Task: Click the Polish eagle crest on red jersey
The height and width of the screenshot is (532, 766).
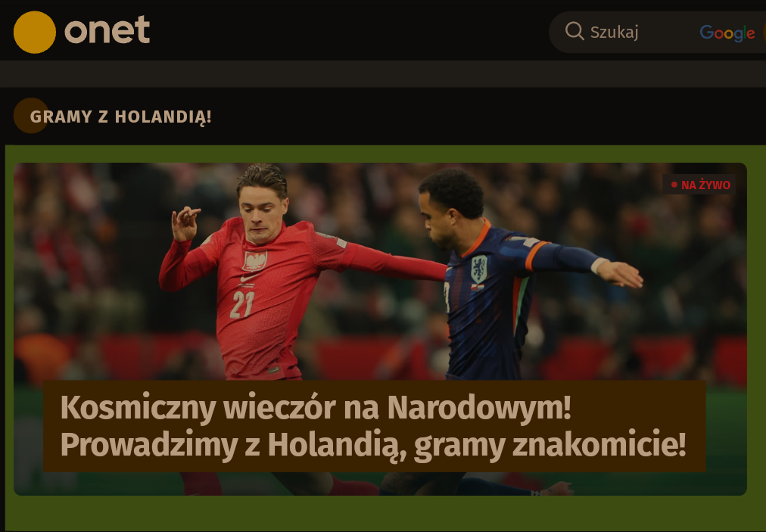Action: (255, 261)
